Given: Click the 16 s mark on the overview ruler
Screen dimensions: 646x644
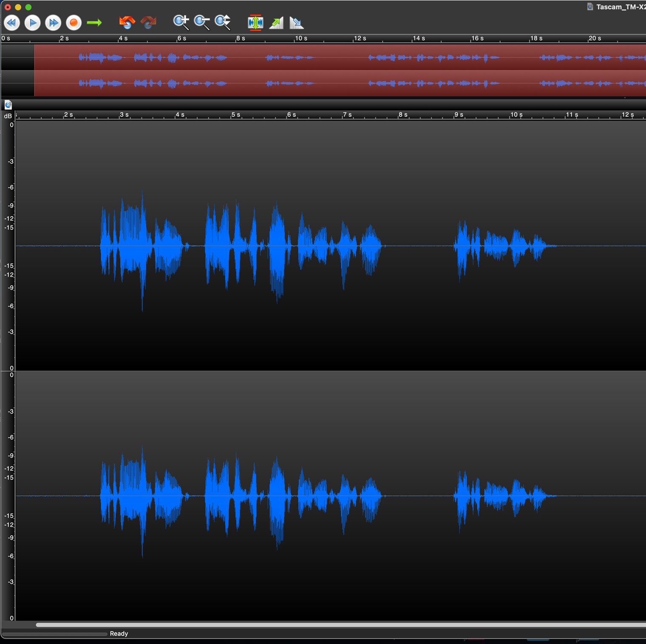Looking at the screenshot, I should coord(477,38).
